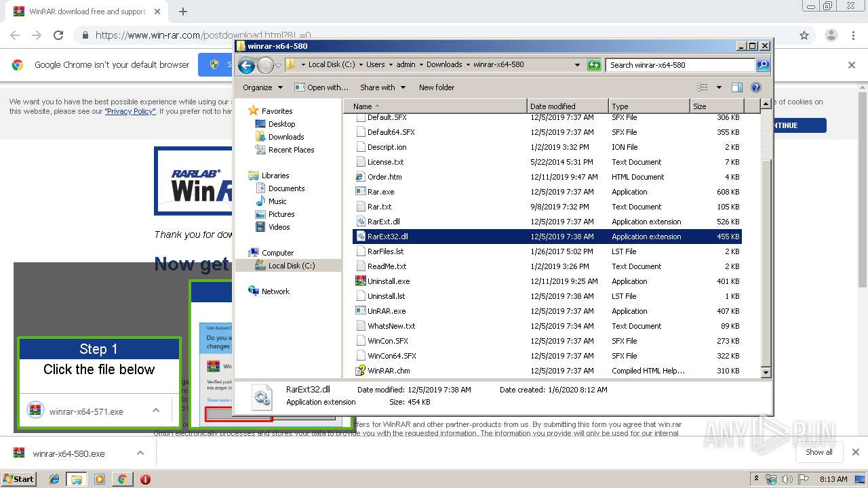The height and width of the screenshot is (488, 868).
Task: Click the search magnifier icon in Explorer
Action: click(763, 65)
